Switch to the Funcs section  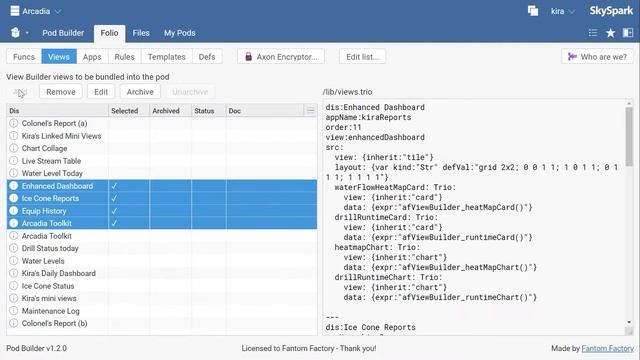coord(24,57)
